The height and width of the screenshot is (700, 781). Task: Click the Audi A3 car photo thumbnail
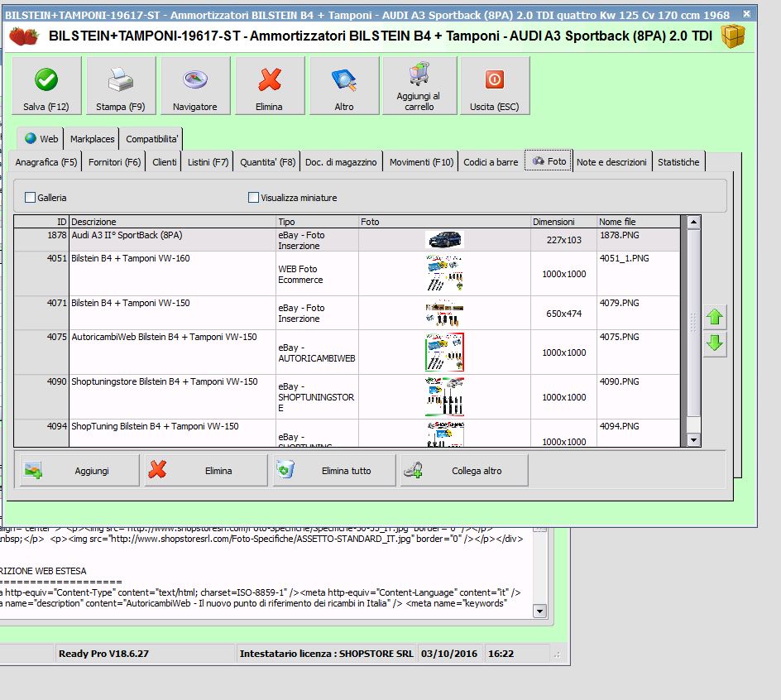[445, 240]
